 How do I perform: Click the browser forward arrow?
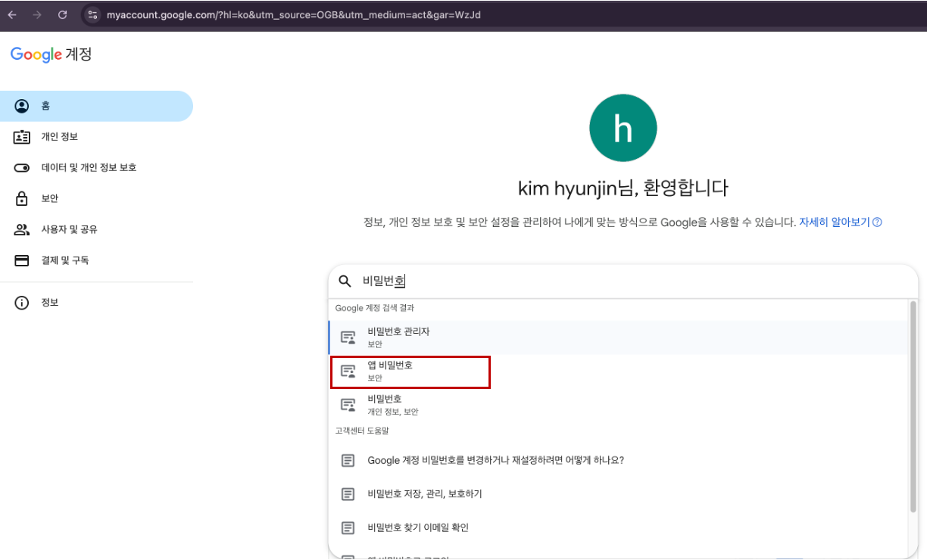[37, 14]
